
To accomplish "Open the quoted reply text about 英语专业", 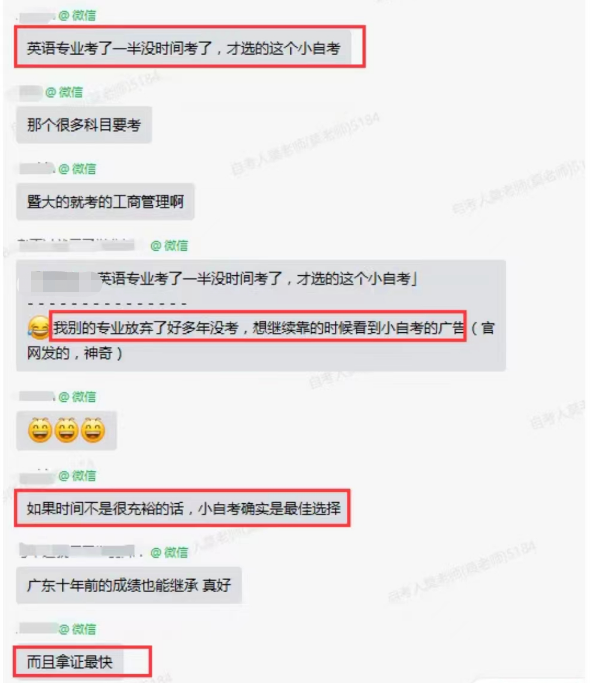I will pyautogui.click(x=224, y=278).
